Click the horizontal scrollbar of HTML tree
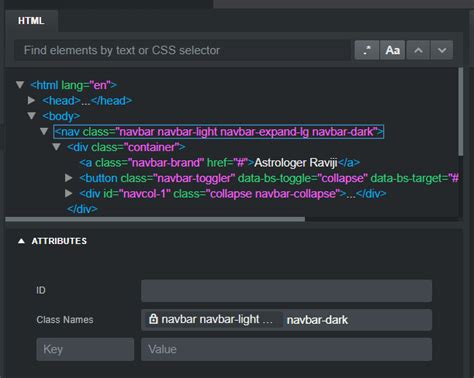The width and height of the screenshot is (474, 378). 155,219
